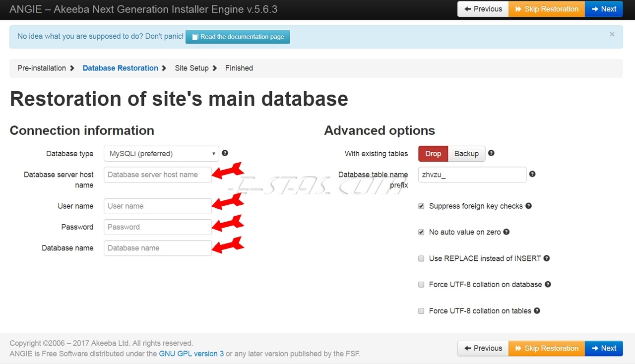
Task: Open help icon for Use REPLACE instead of INSERT
Action: click(547, 258)
